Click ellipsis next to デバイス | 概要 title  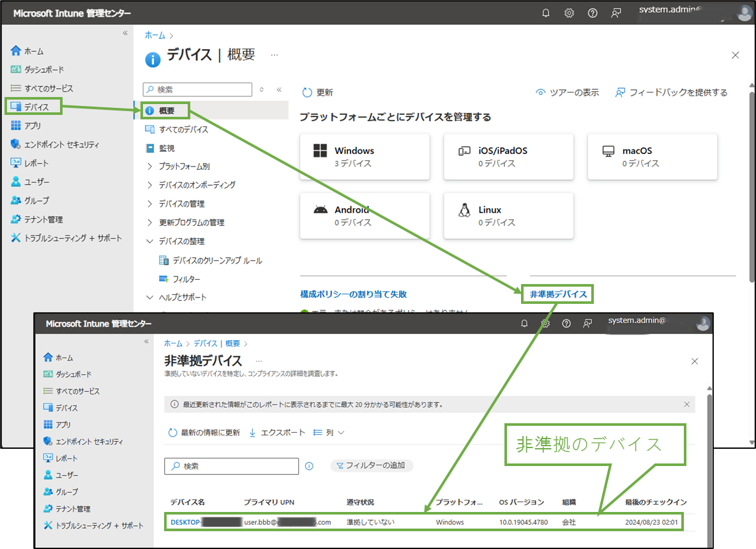tap(275, 55)
